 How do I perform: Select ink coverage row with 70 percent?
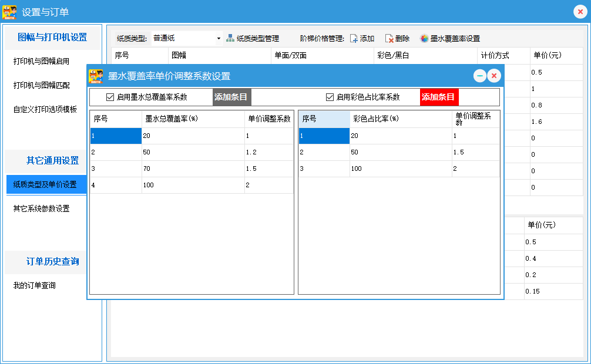click(x=192, y=168)
